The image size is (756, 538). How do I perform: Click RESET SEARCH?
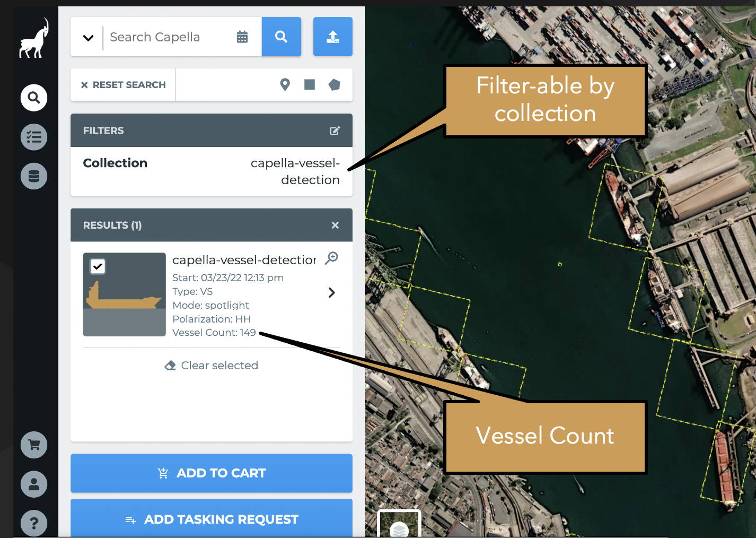click(x=123, y=85)
